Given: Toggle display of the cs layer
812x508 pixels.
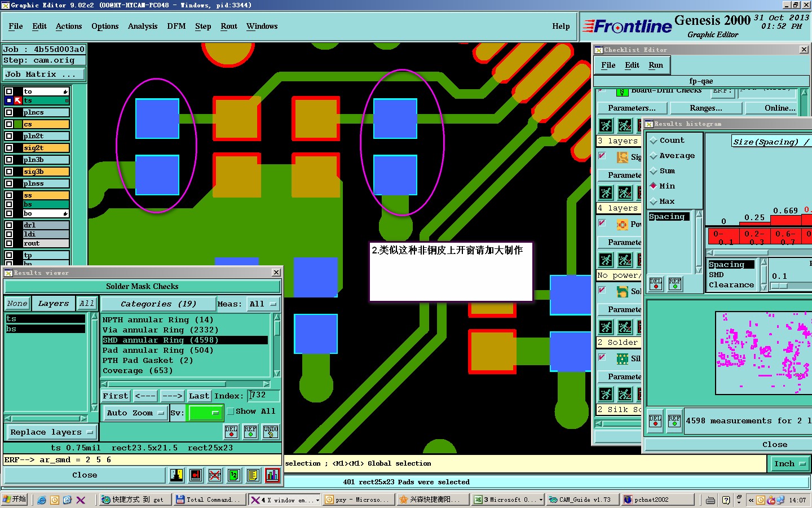Looking at the screenshot, I should pos(9,124).
